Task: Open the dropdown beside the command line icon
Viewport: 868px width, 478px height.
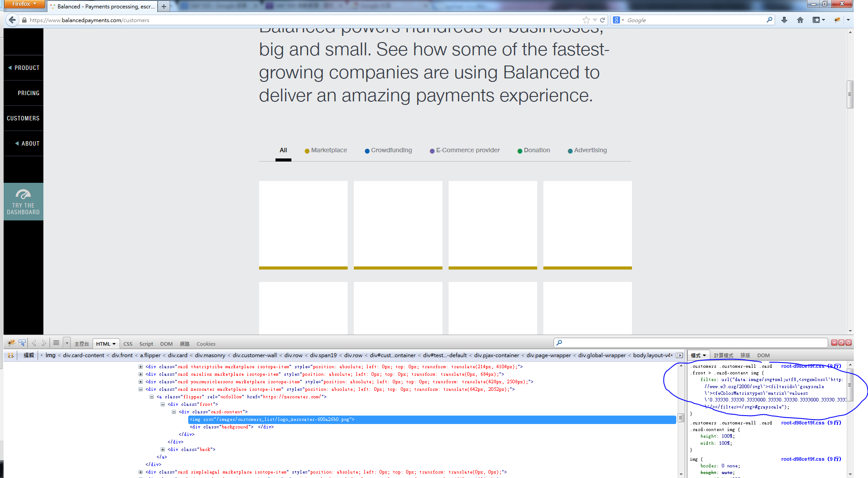Action: 67,343
